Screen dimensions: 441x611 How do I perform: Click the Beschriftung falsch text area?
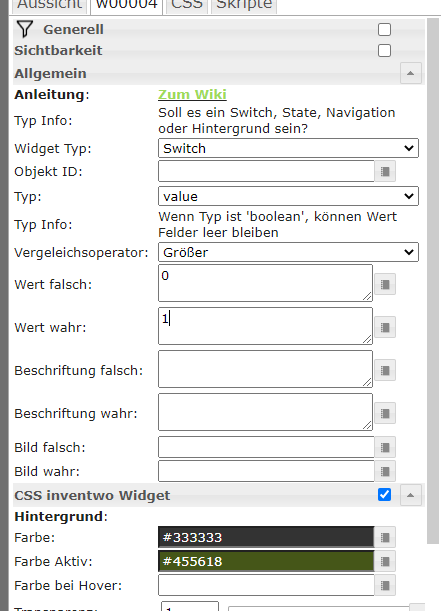click(x=265, y=369)
